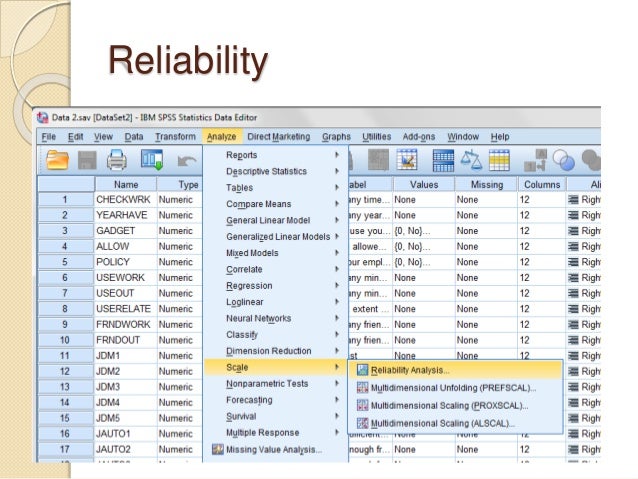Click the Open data document folder icon
The height and width of the screenshot is (479, 638).
[57, 160]
